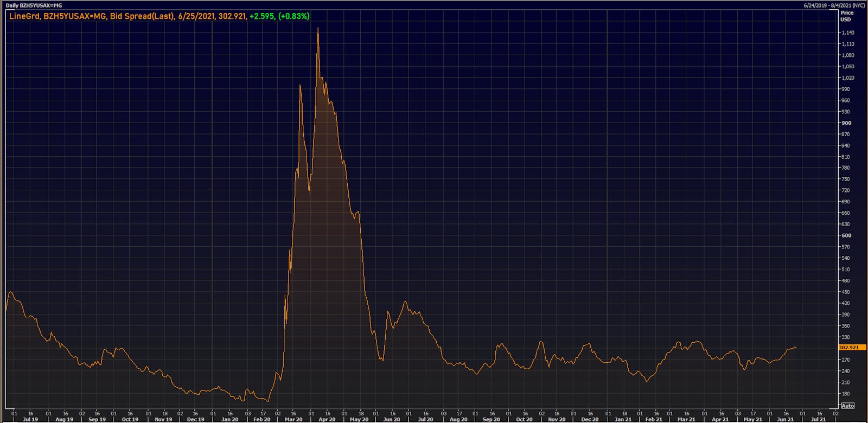The image size is (868, 423).
Task: Click the Feb 21 month label
Action: click(654, 419)
